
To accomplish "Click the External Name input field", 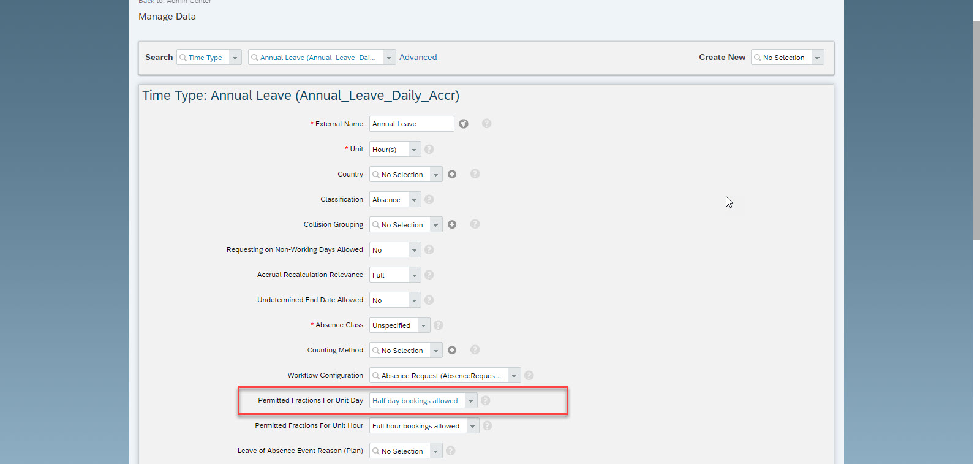I will (x=412, y=124).
